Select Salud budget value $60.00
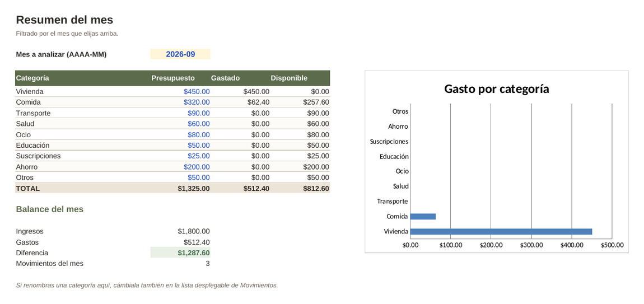 tap(198, 124)
